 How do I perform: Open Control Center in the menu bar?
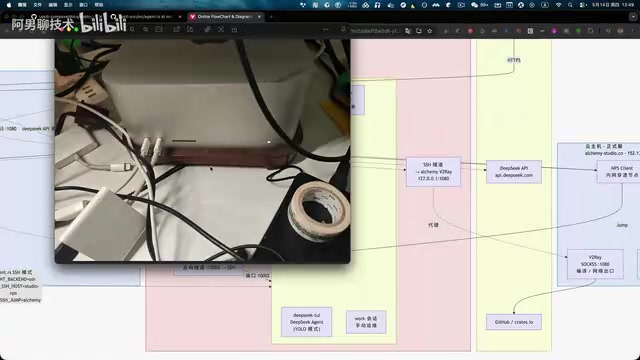tap(583, 5)
